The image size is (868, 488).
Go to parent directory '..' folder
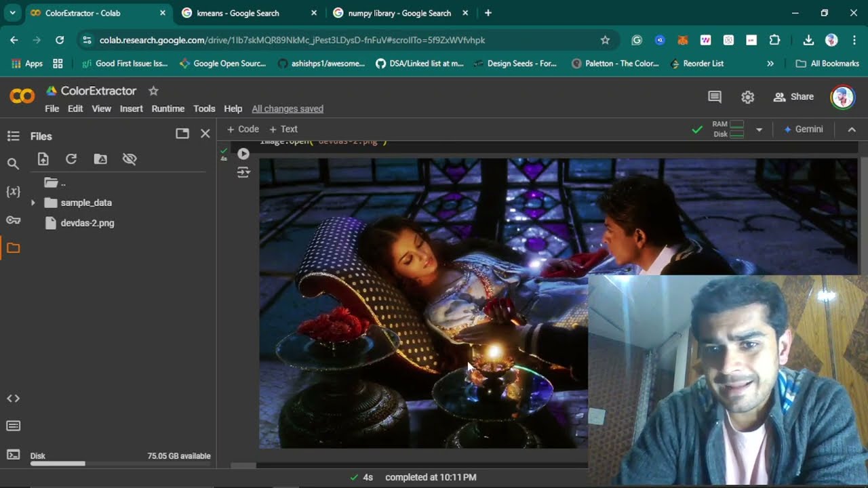[x=55, y=182]
